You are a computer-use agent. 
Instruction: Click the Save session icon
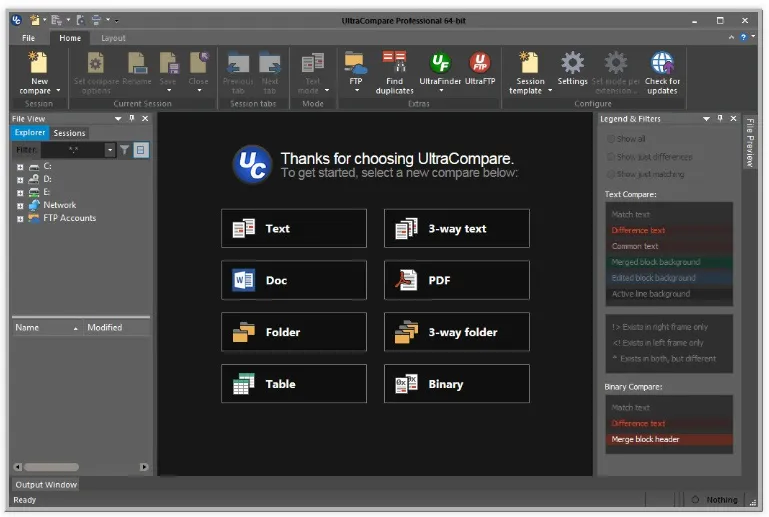(x=169, y=63)
